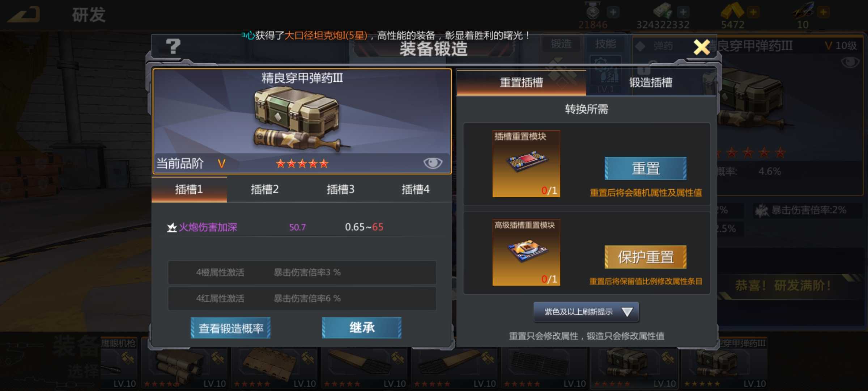The width and height of the screenshot is (868, 391).
Task: Toggle the eye icon beside 当前品阶 stars
Action: point(433,163)
